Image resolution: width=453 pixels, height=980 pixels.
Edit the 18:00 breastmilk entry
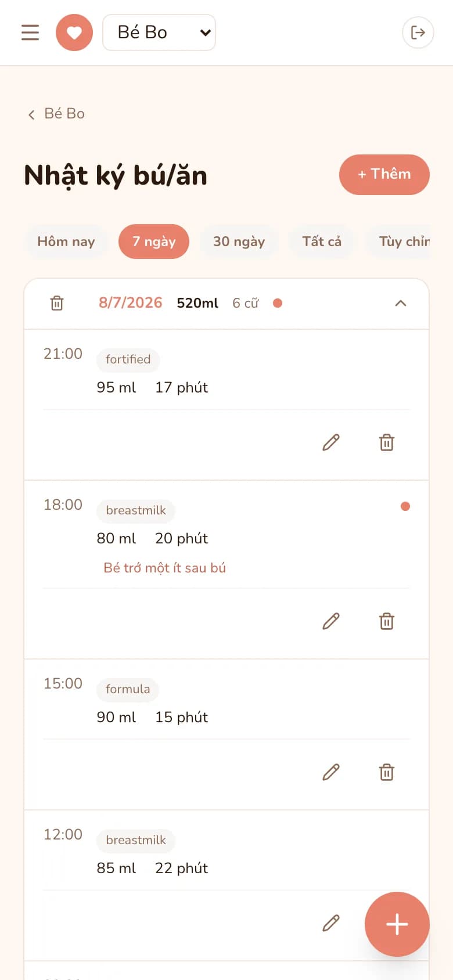point(331,621)
